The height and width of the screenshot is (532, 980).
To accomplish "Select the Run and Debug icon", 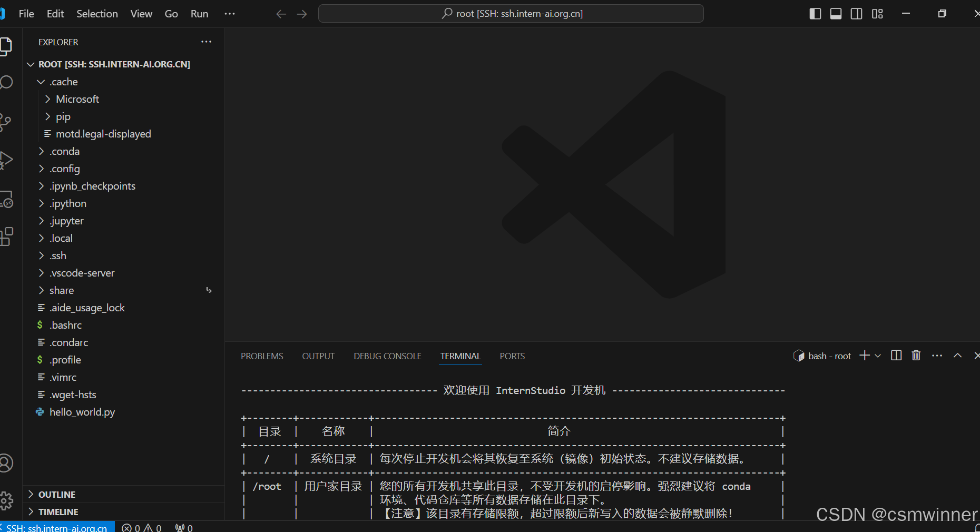I will (6, 160).
